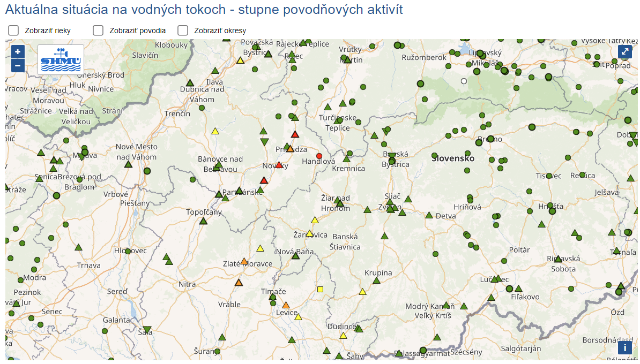640x364 pixels.
Task: Enable the Zobraziť rieky checkbox
Action: (14, 31)
